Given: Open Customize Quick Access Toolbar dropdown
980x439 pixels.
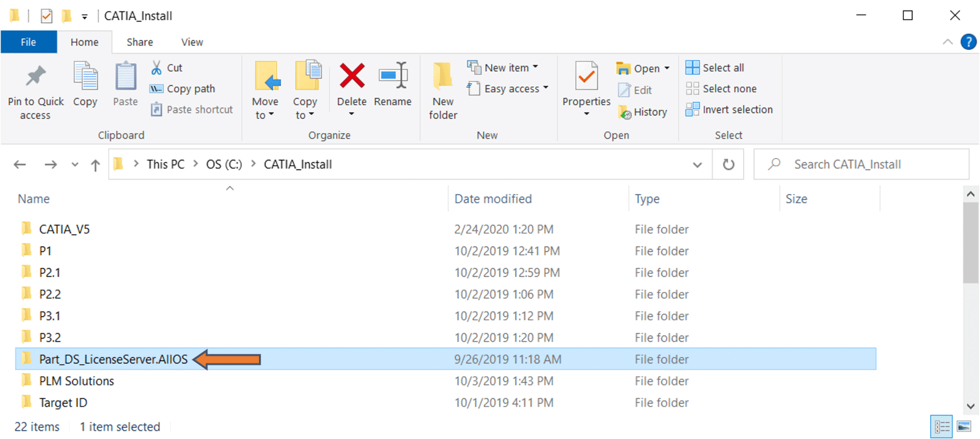Looking at the screenshot, I should pyautogui.click(x=84, y=17).
